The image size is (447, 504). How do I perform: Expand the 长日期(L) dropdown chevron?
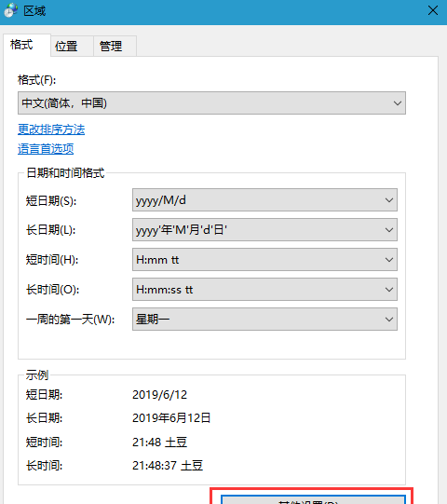(x=389, y=230)
